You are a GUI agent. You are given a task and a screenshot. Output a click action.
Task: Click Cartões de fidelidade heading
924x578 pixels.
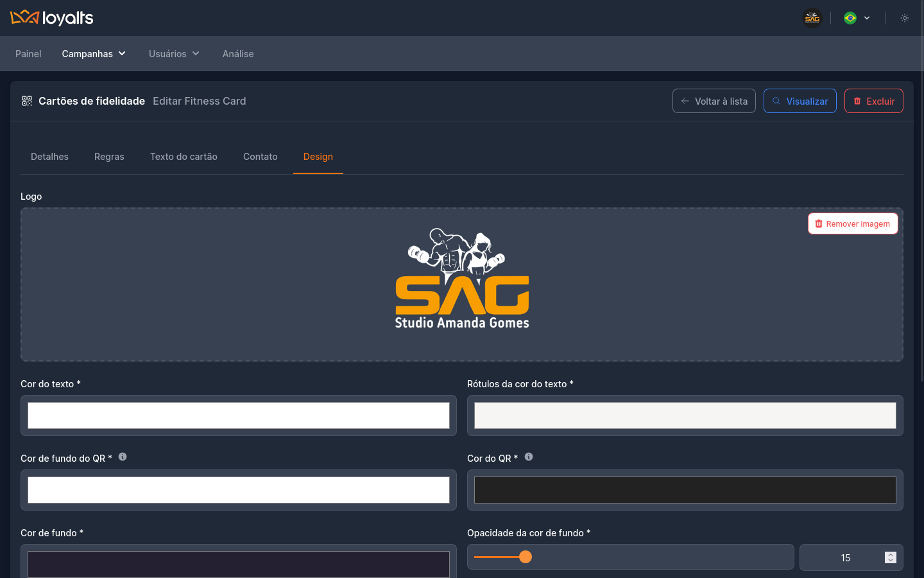pos(92,101)
